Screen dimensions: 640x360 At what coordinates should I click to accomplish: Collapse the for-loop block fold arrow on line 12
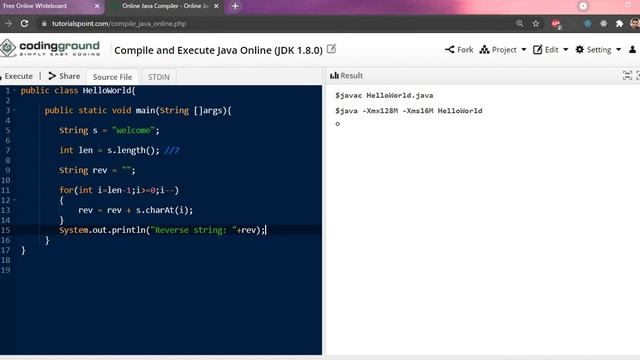coord(14,200)
